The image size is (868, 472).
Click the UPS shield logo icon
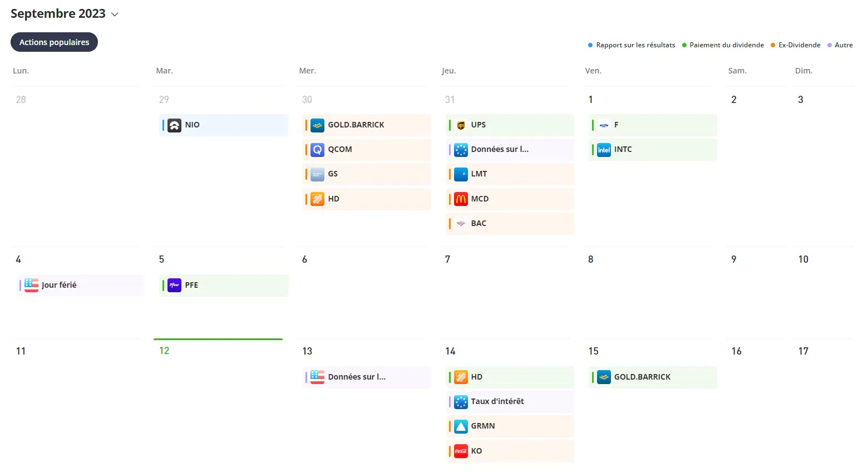tap(461, 125)
